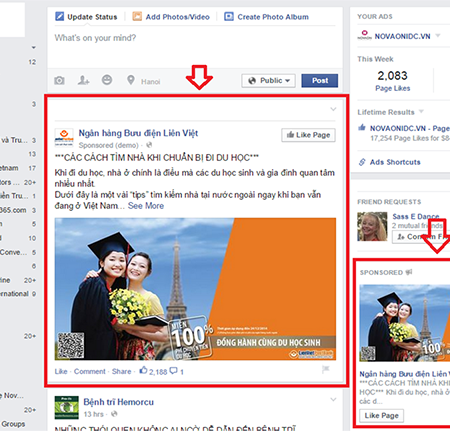Click NOVAONIDC.VN logo icon
This screenshot has width=450, height=431.
pyautogui.click(x=364, y=35)
